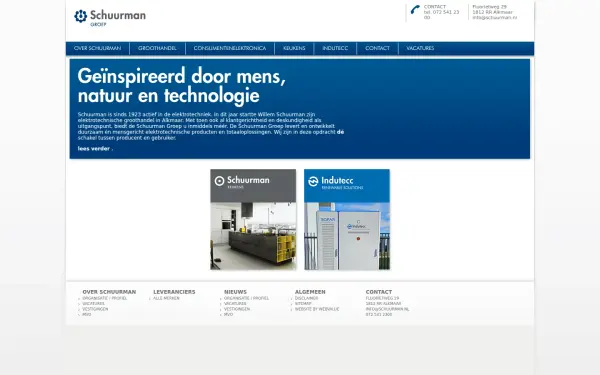This screenshot has height=375, width=600.
Task: Click the 'Nieuws' footer heading
Action: pyautogui.click(x=235, y=292)
